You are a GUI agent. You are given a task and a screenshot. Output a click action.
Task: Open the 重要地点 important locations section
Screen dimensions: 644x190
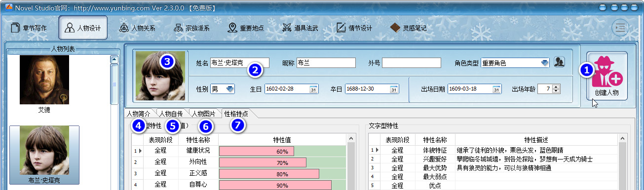pos(246,28)
